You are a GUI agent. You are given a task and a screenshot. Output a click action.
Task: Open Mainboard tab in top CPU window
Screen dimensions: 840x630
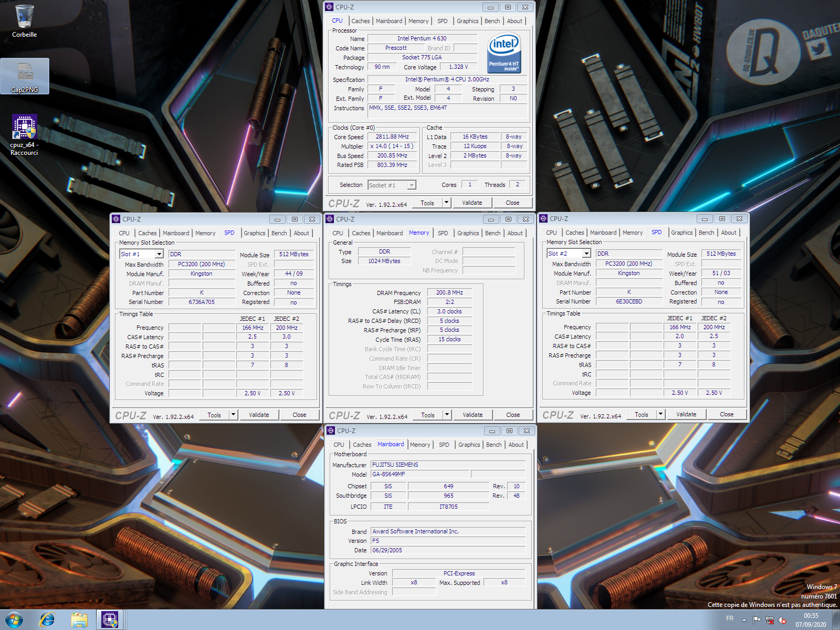pos(389,21)
